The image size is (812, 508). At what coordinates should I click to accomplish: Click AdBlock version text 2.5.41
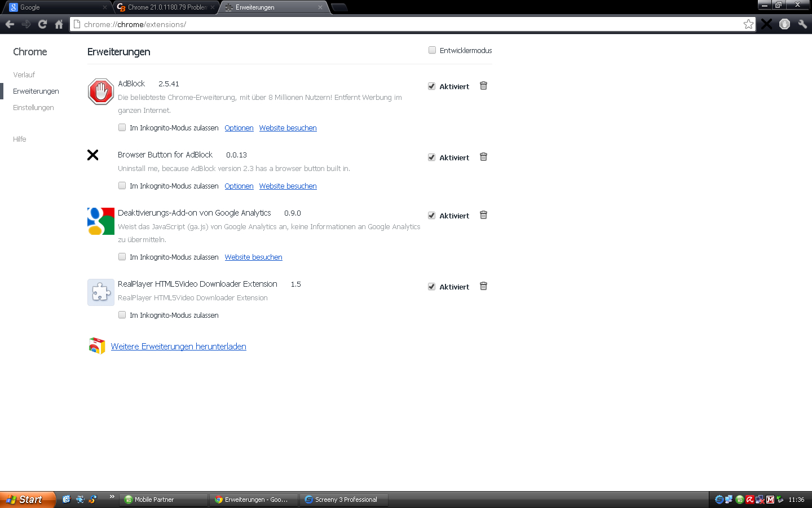tap(169, 84)
